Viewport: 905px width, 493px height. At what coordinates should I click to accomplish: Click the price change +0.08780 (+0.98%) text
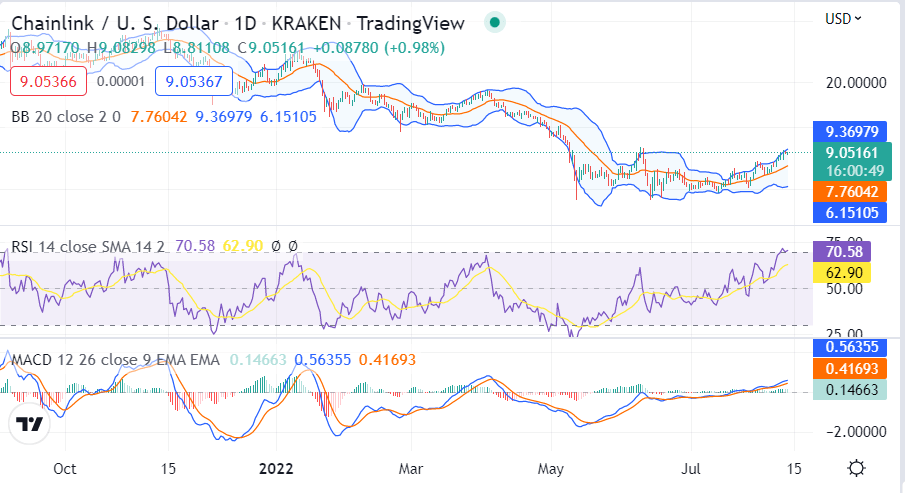point(379,47)
